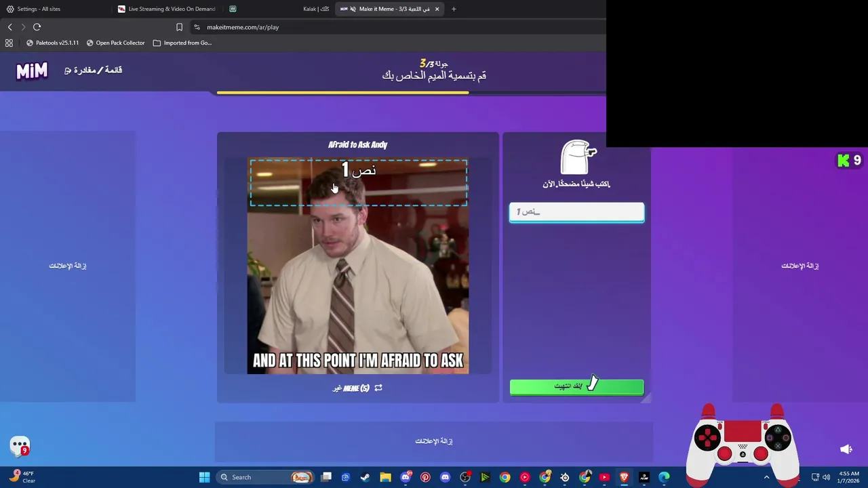Open the chat bubble icon with badge 9
868x488 pixels.
20,446
